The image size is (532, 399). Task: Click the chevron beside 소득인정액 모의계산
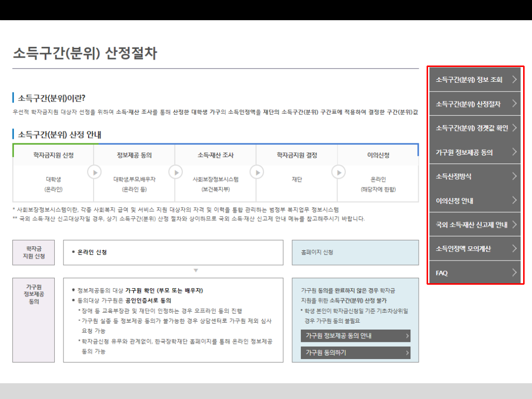[x=514, y=248]
